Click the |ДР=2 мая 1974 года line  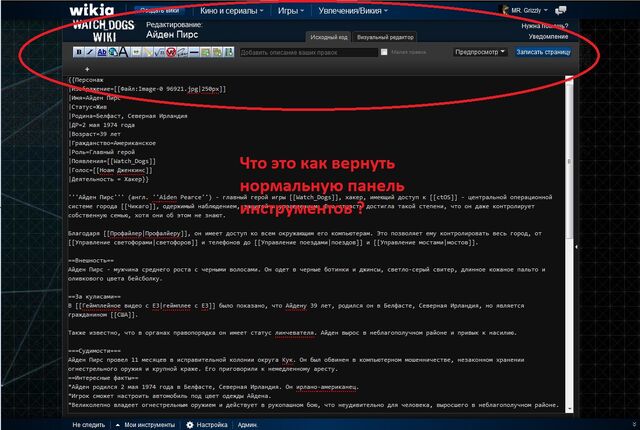[102, 125]
